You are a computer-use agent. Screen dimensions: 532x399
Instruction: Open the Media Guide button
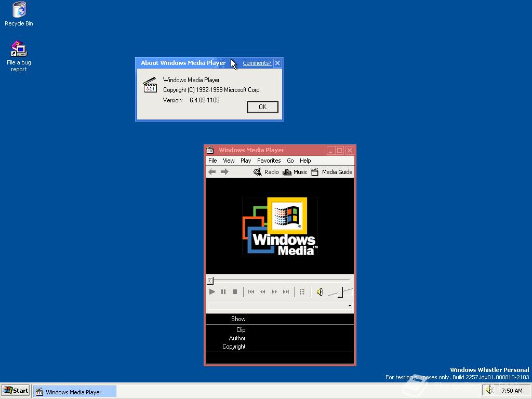click(x=332, y=172)
